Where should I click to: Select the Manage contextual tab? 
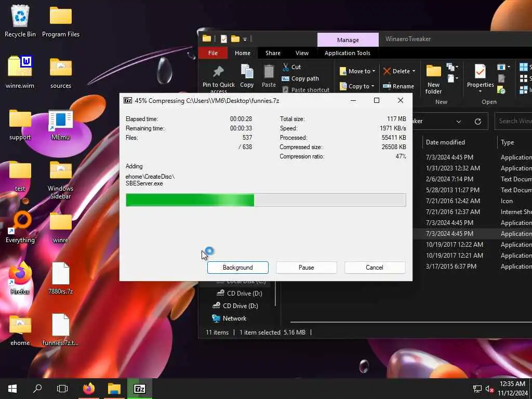coord(348,39)
